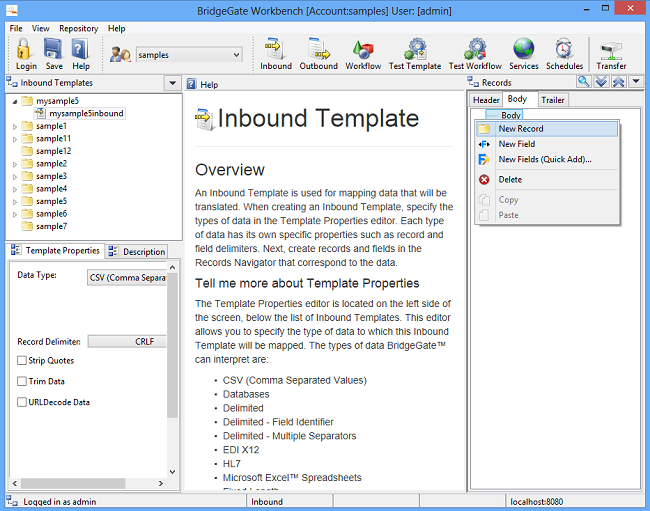The image size is (650, 511).
Task: Choose New Field from context menu
Action: click(546, 144)
